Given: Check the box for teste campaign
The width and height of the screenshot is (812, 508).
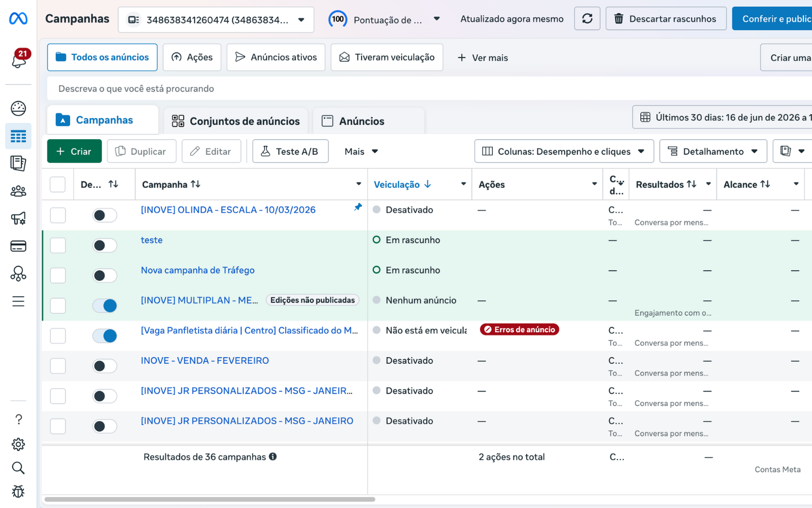Looking at the screenshot, I should [x=58, y=245].
